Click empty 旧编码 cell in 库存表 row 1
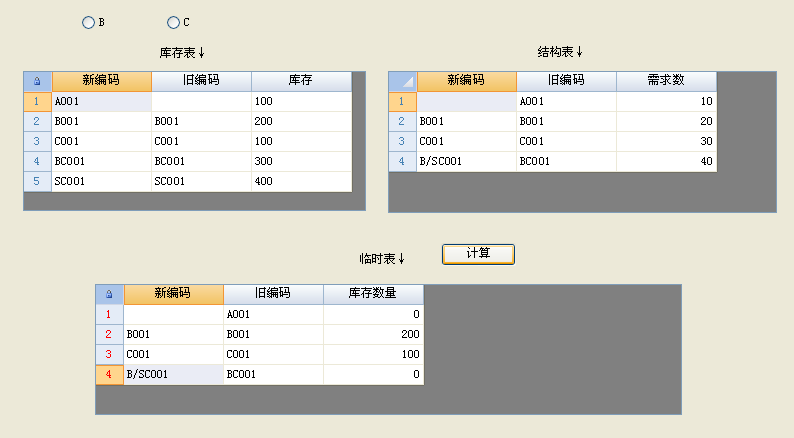This screenshot has height=438, width=794. [201, 101]
